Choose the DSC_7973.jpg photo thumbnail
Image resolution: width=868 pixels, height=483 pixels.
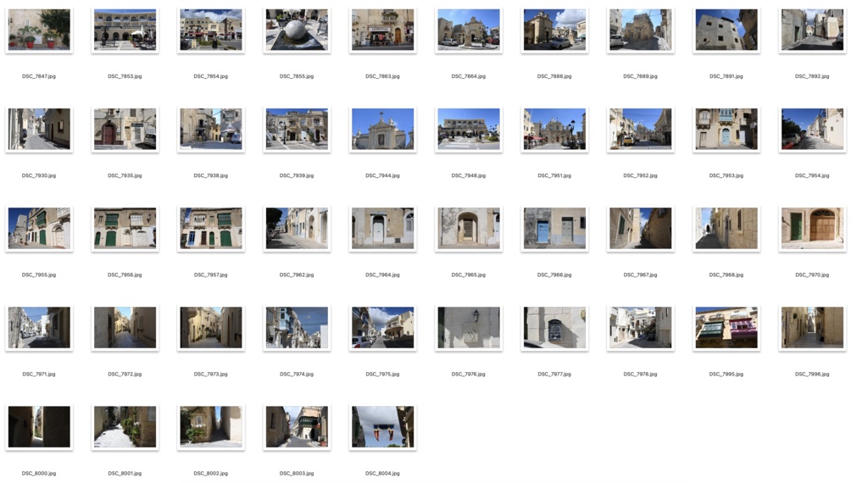click(x=211, y=328)
